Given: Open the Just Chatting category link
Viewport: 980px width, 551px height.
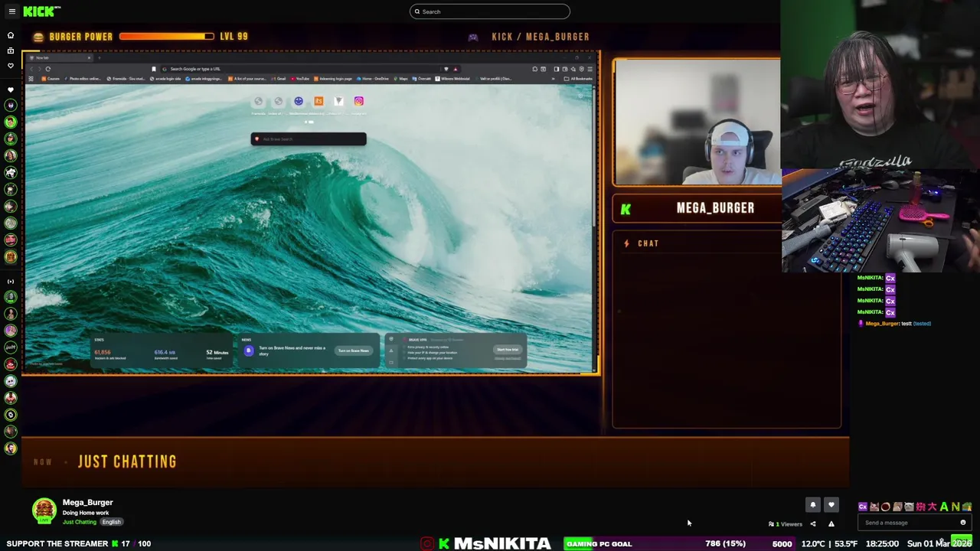Looking at the screenshot, I should pyautogui.click(x=80, y=522).
